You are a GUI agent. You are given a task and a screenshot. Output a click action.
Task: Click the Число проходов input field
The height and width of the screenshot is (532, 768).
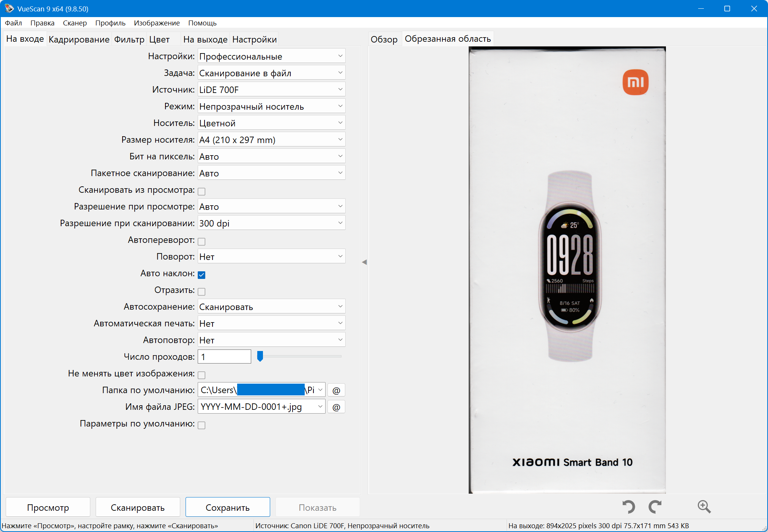[224, 357]
